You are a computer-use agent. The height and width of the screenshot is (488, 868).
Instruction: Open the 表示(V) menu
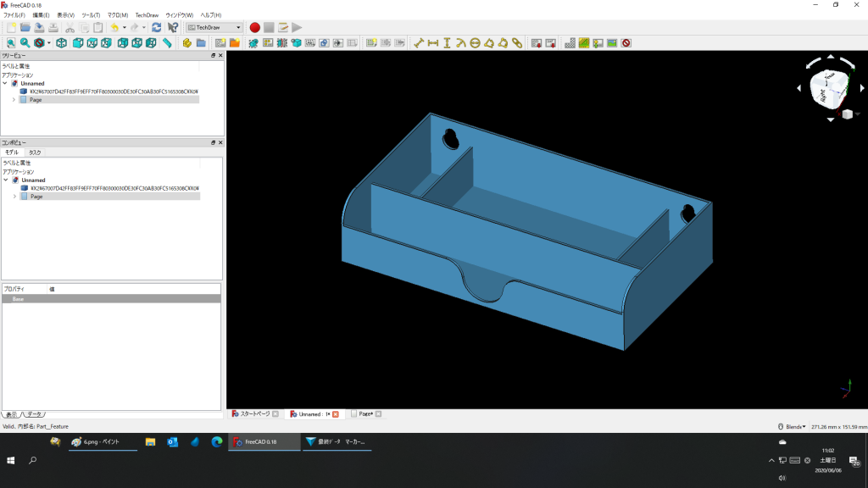[x=65, y=15]
